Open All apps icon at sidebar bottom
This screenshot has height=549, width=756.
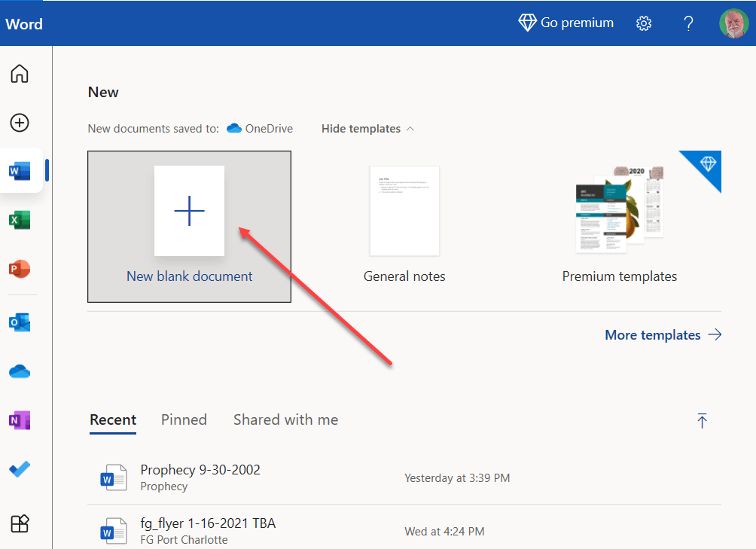pos(20,523)
